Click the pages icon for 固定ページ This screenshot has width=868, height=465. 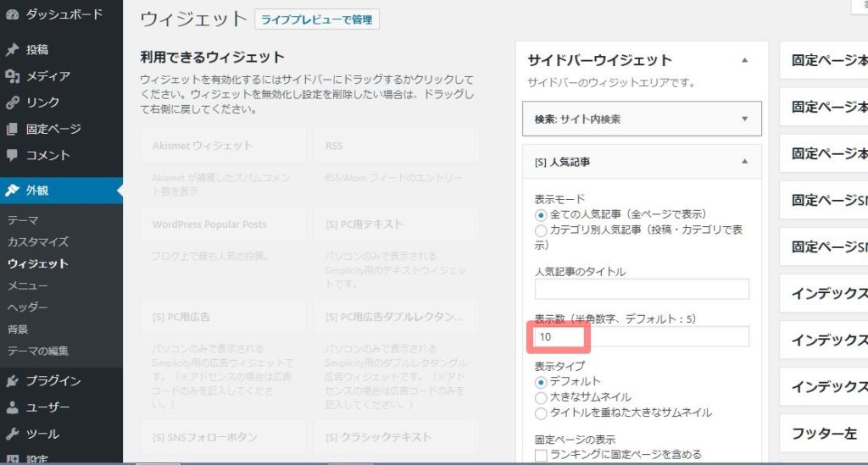[12, 130]
